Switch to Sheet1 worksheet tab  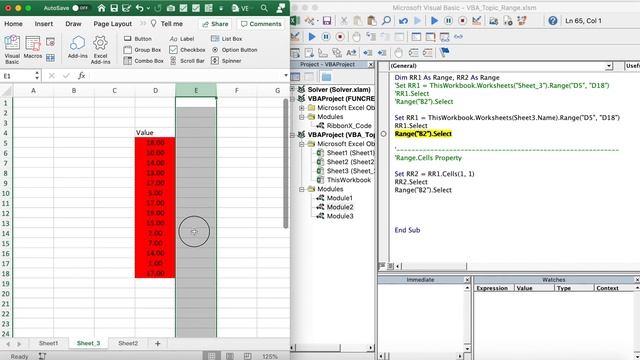[x=48, y=343]
